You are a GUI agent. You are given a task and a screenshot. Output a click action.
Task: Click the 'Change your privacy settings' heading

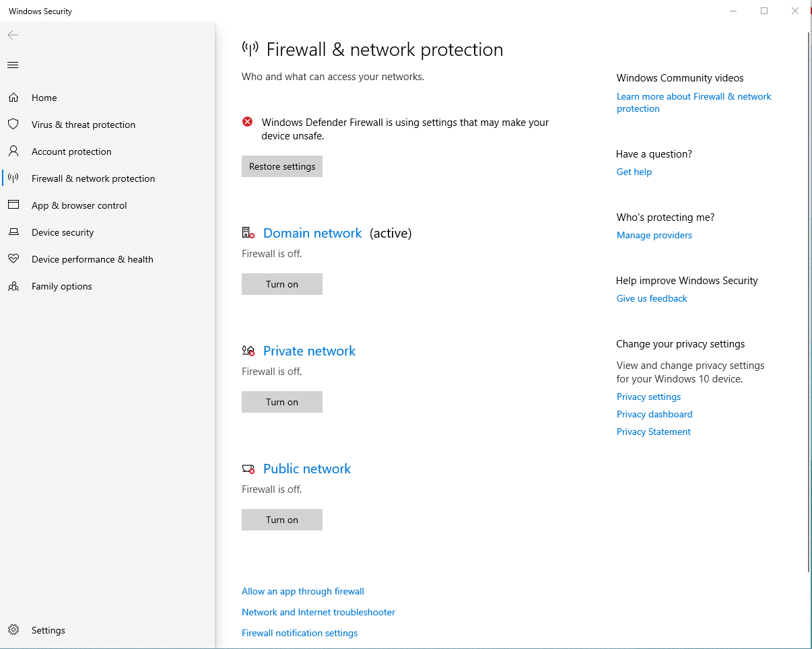click(681, 344)
